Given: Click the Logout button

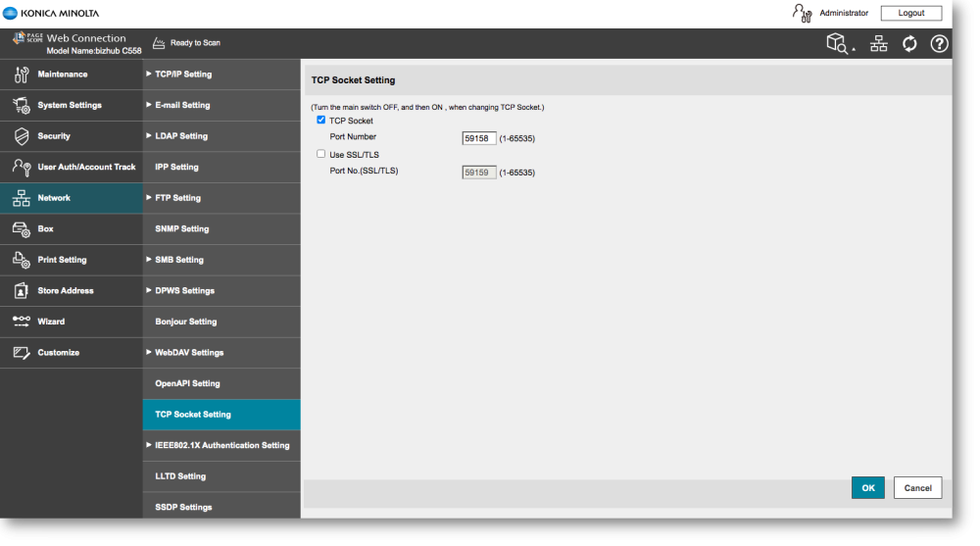Looking at the screenshot, I should (x=911, y=13).
